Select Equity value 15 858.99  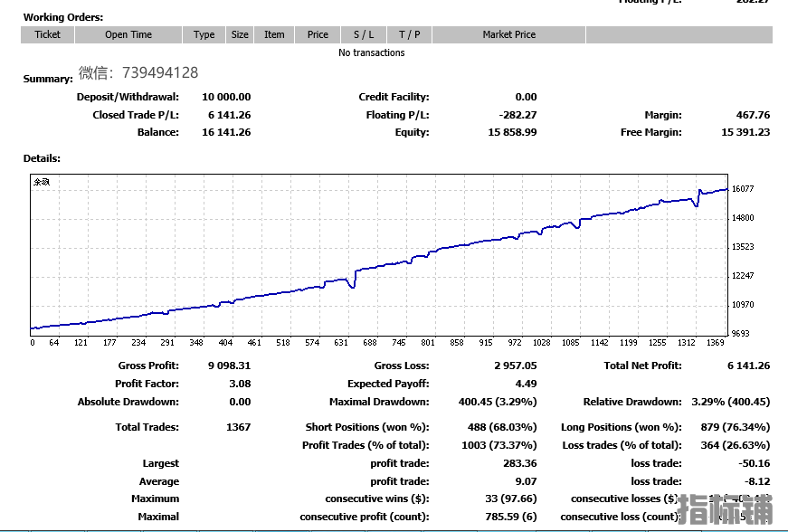tap(512, 132)
